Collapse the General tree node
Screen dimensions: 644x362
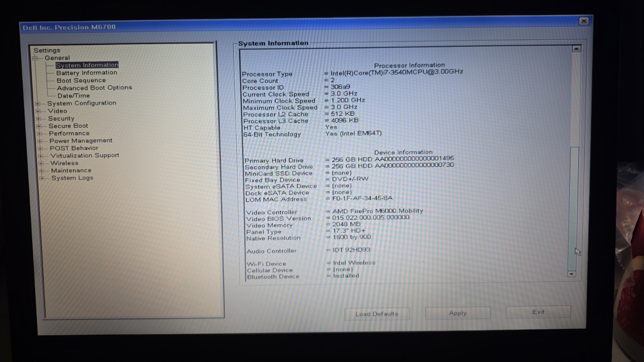[x=35, y=58]
